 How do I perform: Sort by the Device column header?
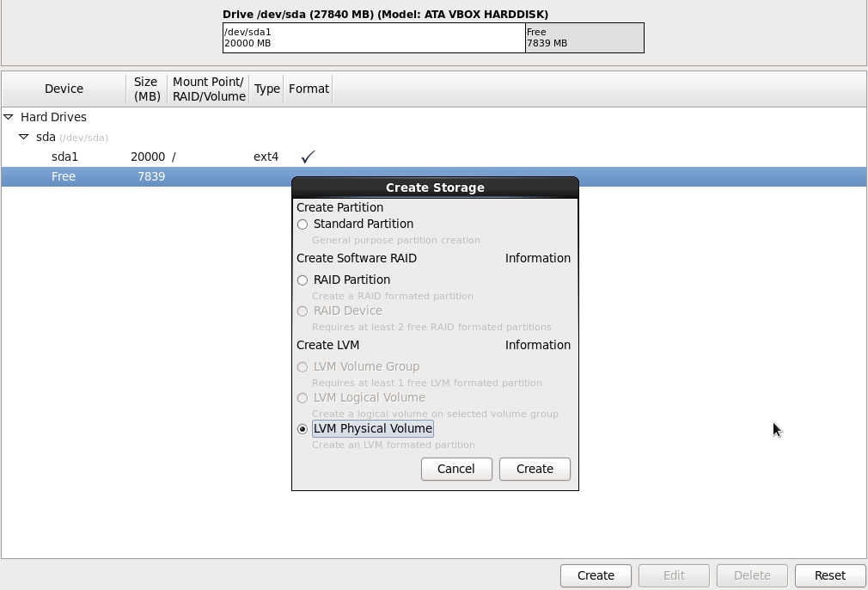pos(64,89)
